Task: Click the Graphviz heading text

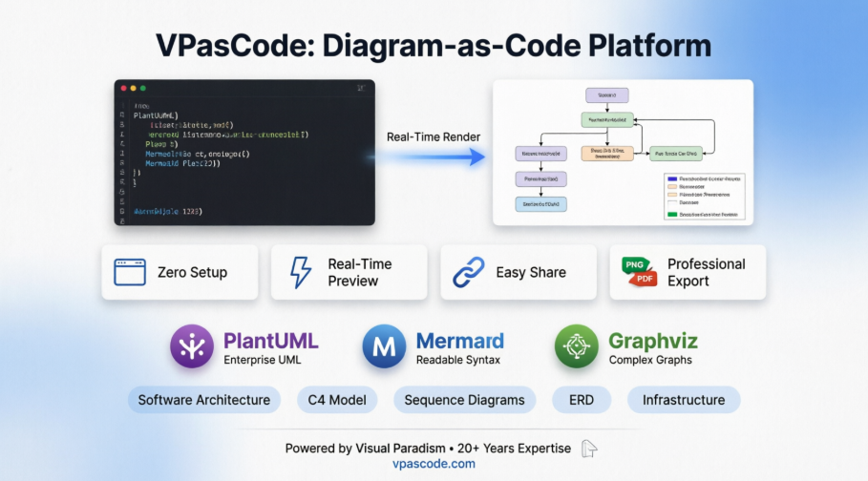Action: [x=653, y=342]
